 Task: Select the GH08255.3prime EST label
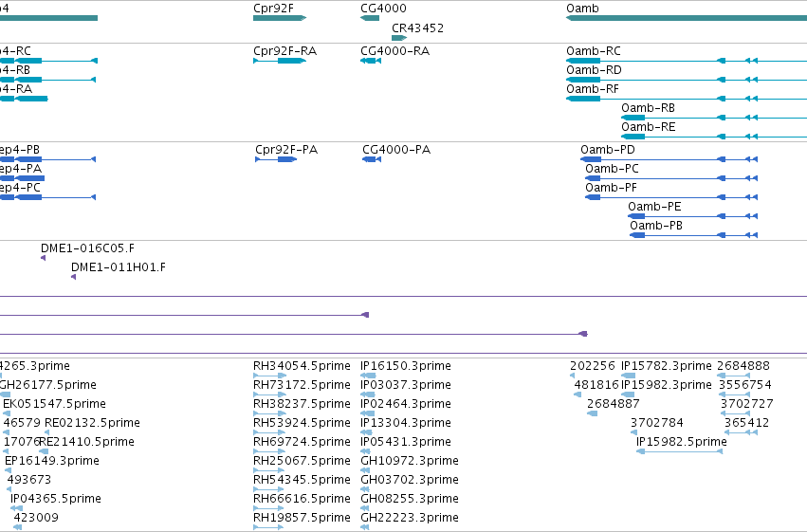409,499
